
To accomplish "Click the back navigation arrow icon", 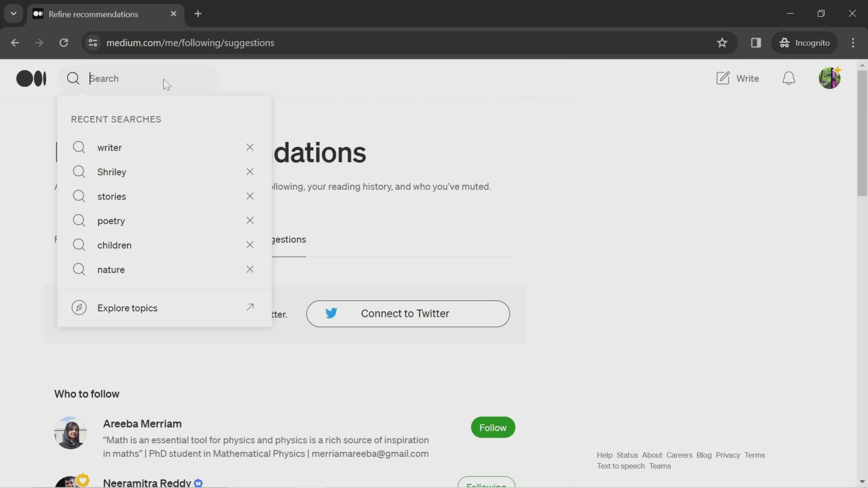I will 15,42.
